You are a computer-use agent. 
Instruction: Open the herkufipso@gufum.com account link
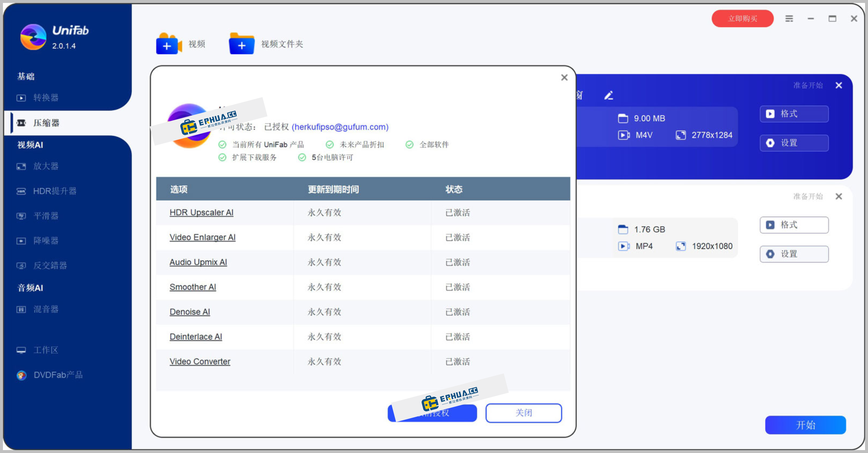[x=339, y=127]
